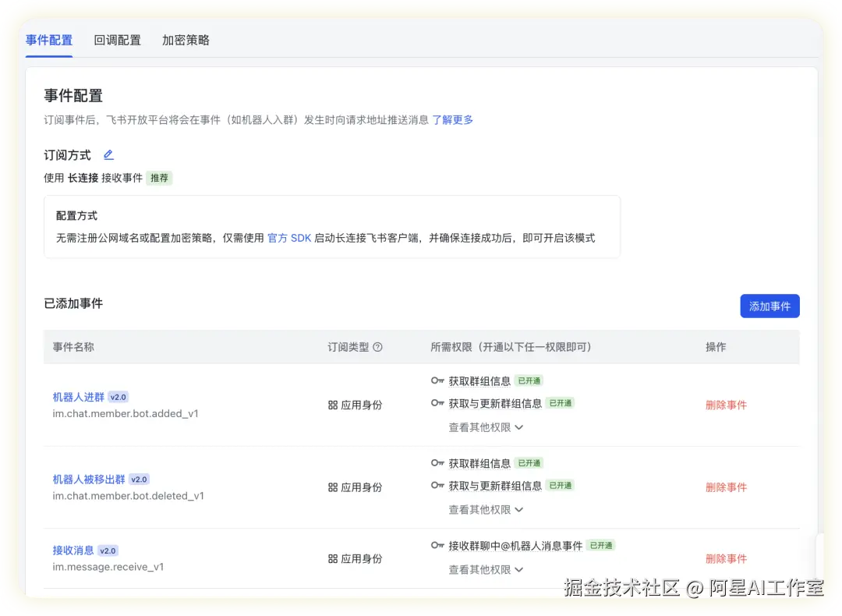Click key icon beside 获取群组信息 in 机器人进群 row
Image resolution: width=842 pixels, height=616 pixels.
pyautogui.click(x=437, y=381)
